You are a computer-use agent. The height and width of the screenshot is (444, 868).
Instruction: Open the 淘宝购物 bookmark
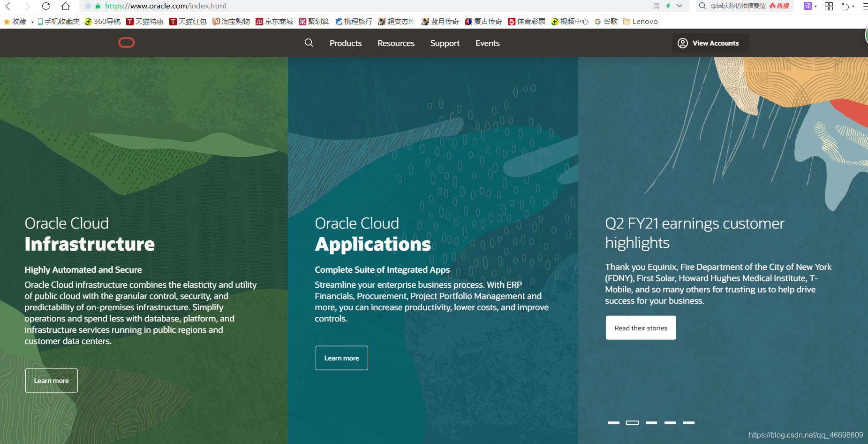click(x=231, y=22)
